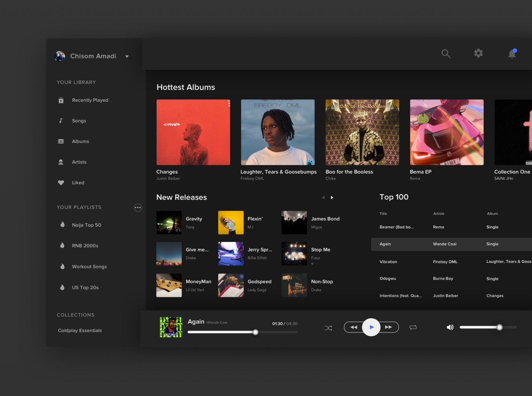The image size is (532, 396).
Task: Click the Artiste column header in Top 100
Action: click(439, 214)
